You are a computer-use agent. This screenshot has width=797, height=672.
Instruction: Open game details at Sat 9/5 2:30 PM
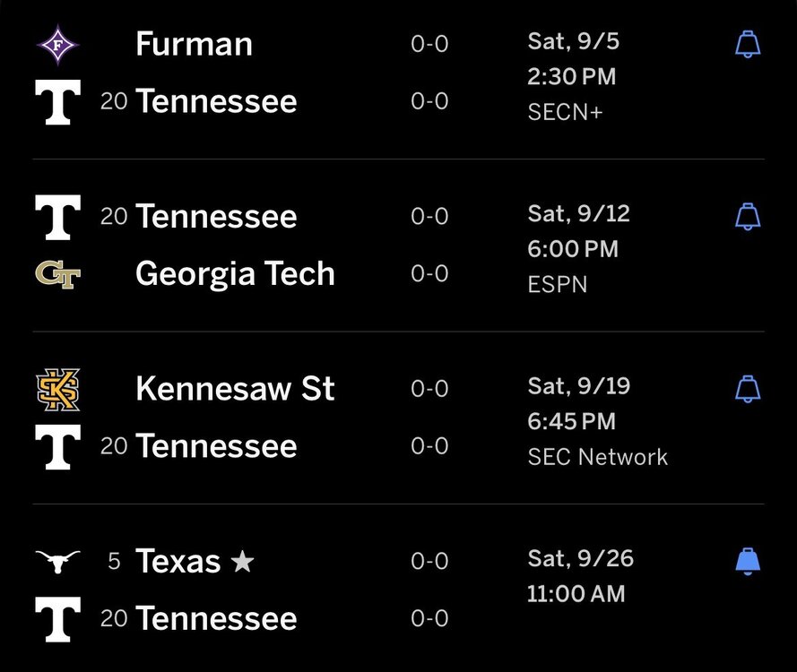coord(573,76)
